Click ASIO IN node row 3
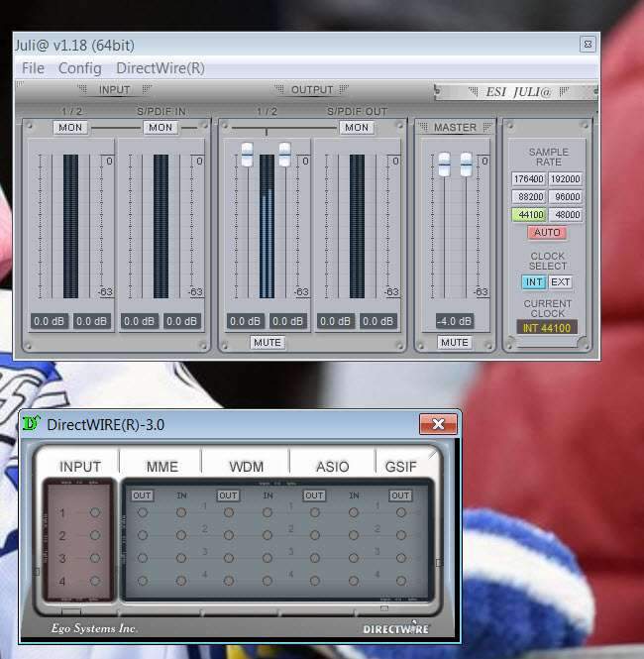Screen dimensions: 644x659 354,558
